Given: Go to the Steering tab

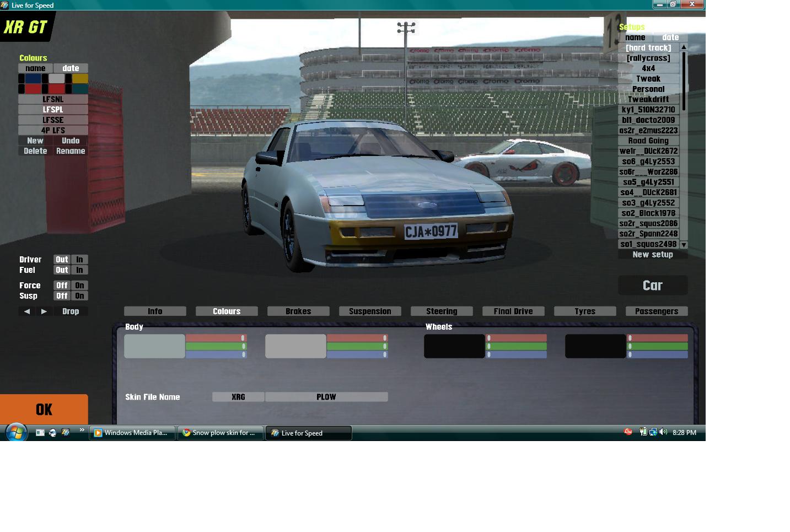Looking at the screenshot, I should (442, 311).
